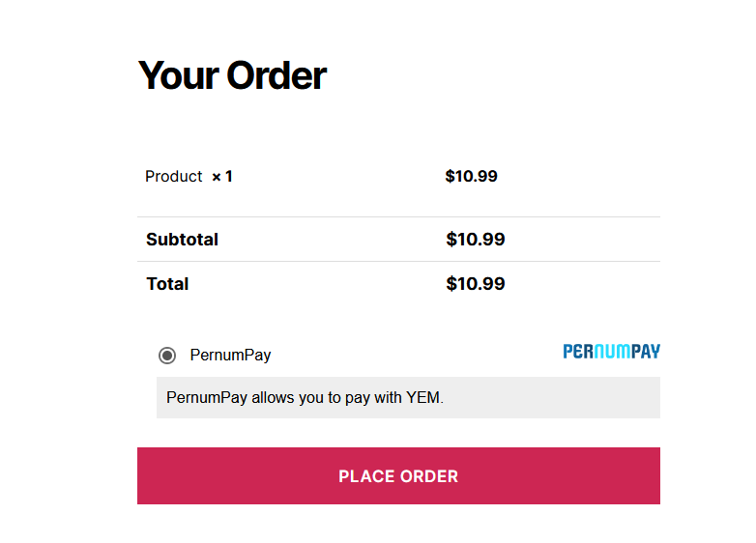
Task: Click the letters PER in logo
Action: tap(578, 352)
